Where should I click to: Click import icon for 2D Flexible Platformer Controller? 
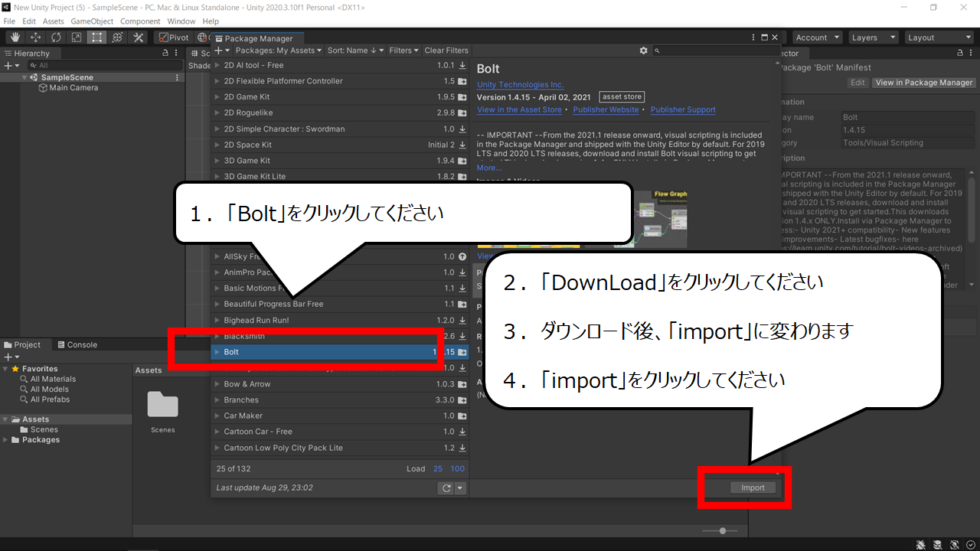click(x=462, y=81)
